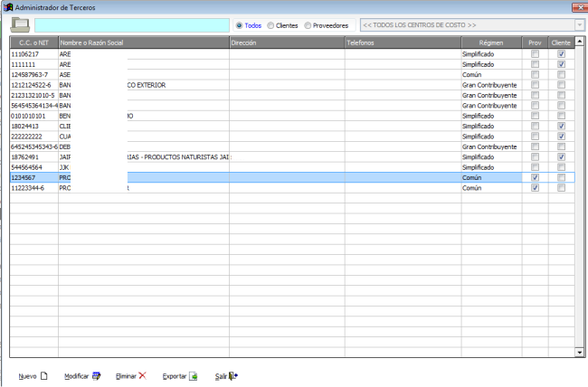
Task: Click the red X Eliminar icon
Action: 142,375
